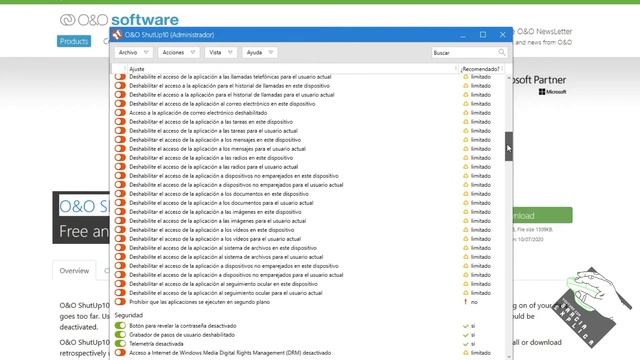Click the vertical scrollbar thumb in ShutUp10
The image size is (640, 360).
[509, 146]
